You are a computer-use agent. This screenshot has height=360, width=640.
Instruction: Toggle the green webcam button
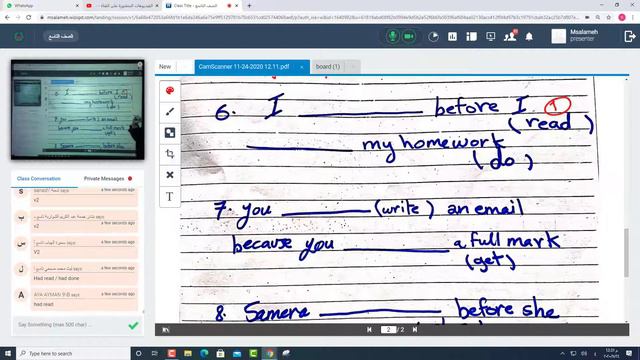[409, 36]
